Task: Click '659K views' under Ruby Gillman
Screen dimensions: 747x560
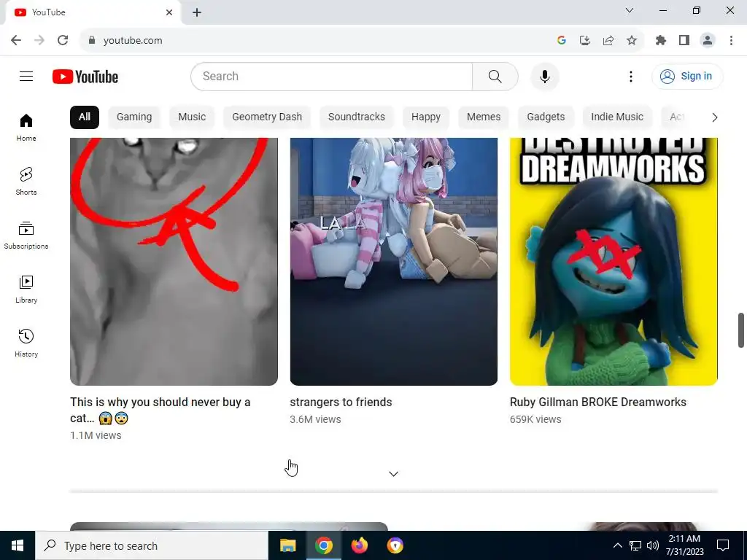Action: pos(535,419)
